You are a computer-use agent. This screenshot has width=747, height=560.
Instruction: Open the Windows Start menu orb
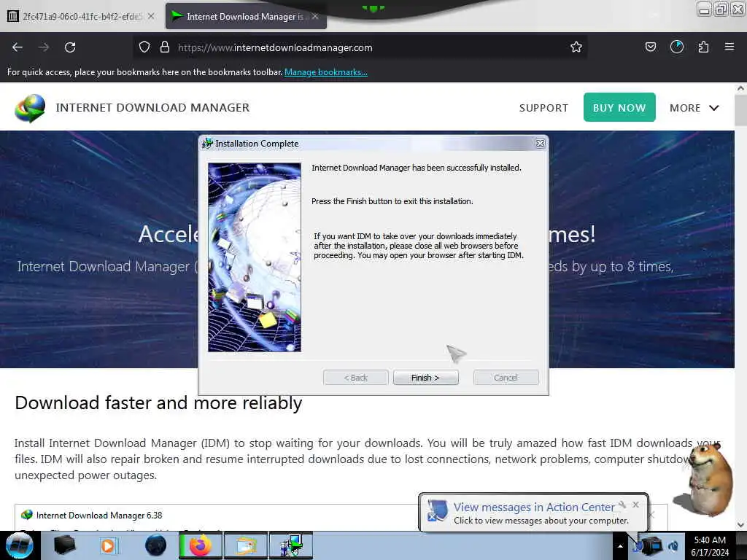tap(20, 545)
